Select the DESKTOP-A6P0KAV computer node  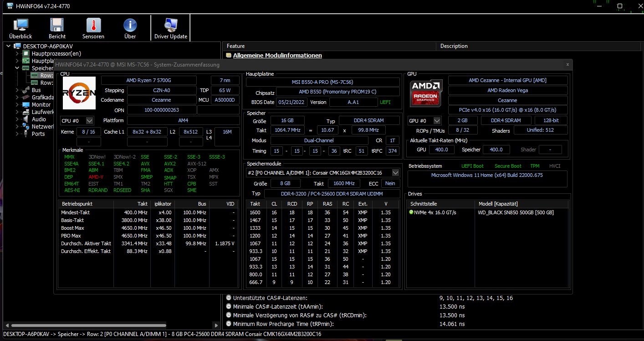pos(48,46)
